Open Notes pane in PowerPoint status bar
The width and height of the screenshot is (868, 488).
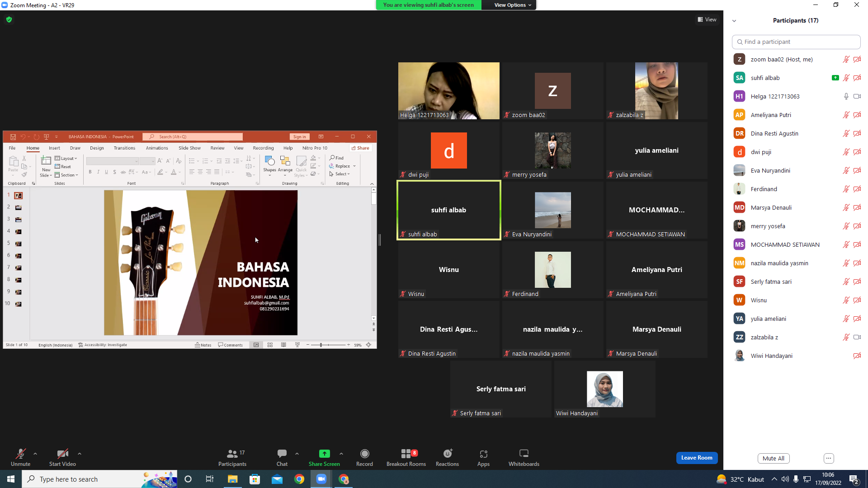point(203,345)
